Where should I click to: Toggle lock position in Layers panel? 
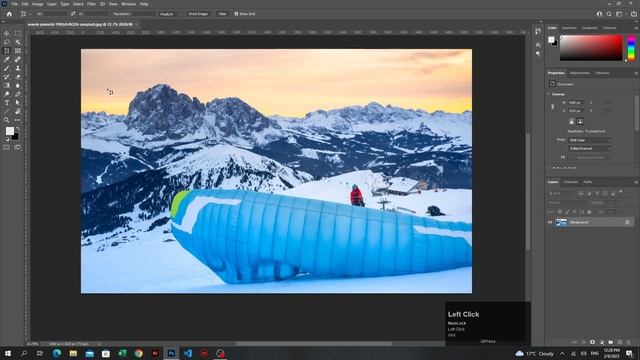click(574, 212)
